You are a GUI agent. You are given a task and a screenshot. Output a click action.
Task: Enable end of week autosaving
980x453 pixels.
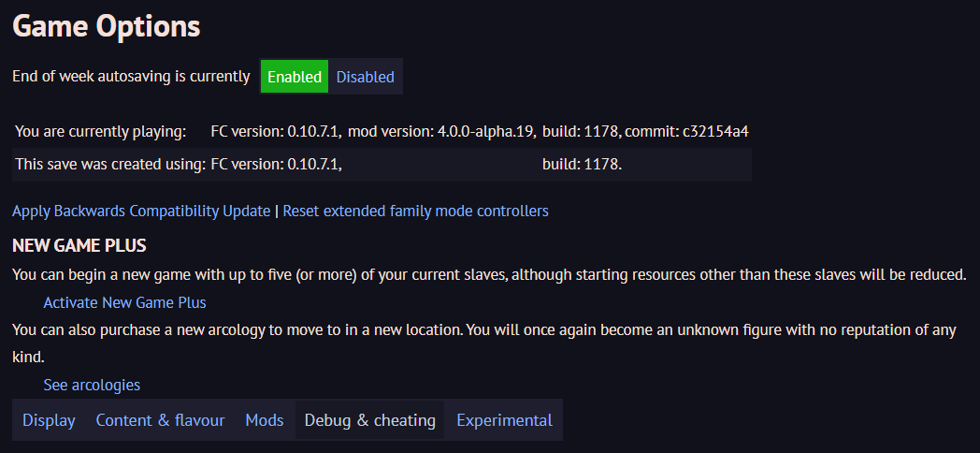(295, 77)
